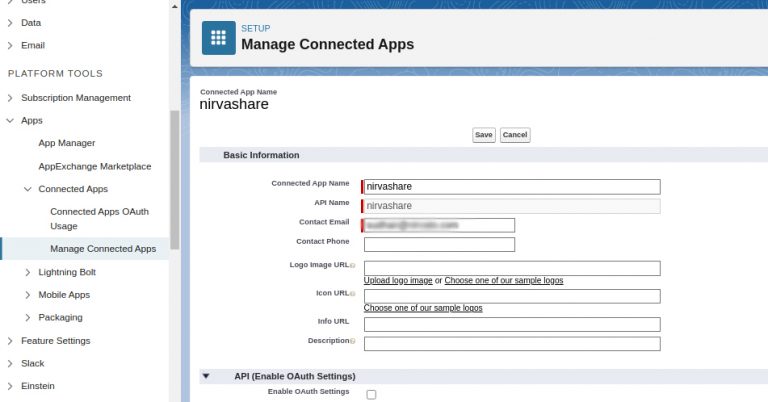Click the Logo Image URL field
The height and width of the screenshot is (402, 768).
(x=512, y=268)
